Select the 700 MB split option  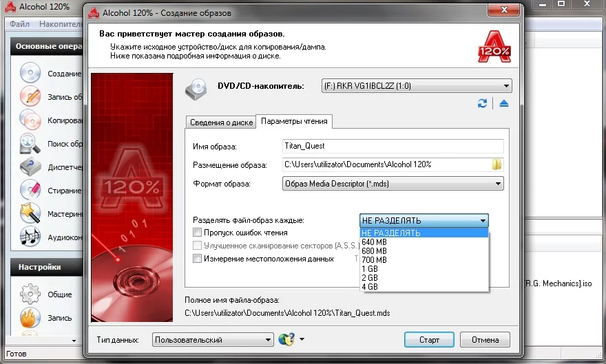tap(424, 260)
